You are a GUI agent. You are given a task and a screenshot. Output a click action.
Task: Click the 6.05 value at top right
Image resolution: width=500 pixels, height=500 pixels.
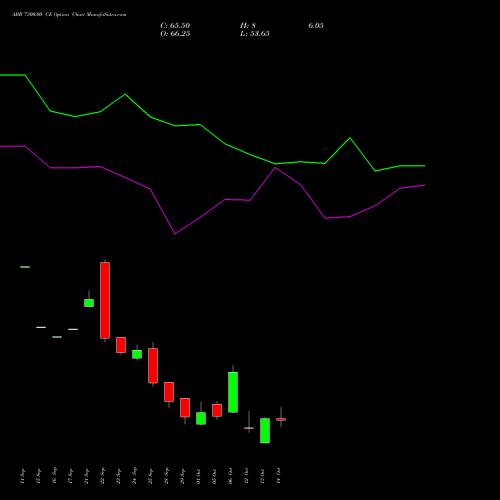[316, 26]
